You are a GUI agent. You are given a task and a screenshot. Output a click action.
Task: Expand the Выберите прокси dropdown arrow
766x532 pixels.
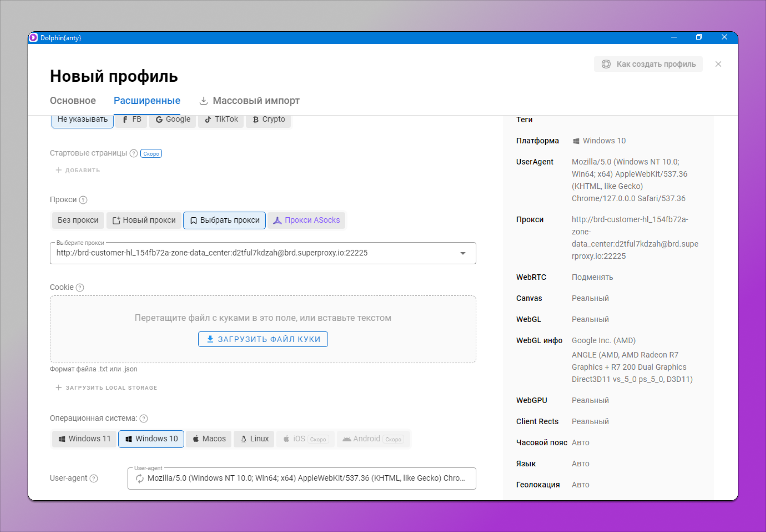[x=463, y=253]
